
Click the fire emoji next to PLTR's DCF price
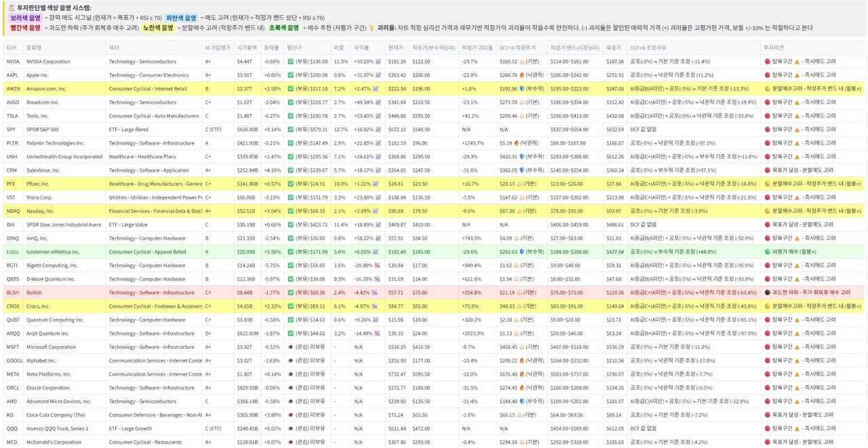tap(516, 143)
